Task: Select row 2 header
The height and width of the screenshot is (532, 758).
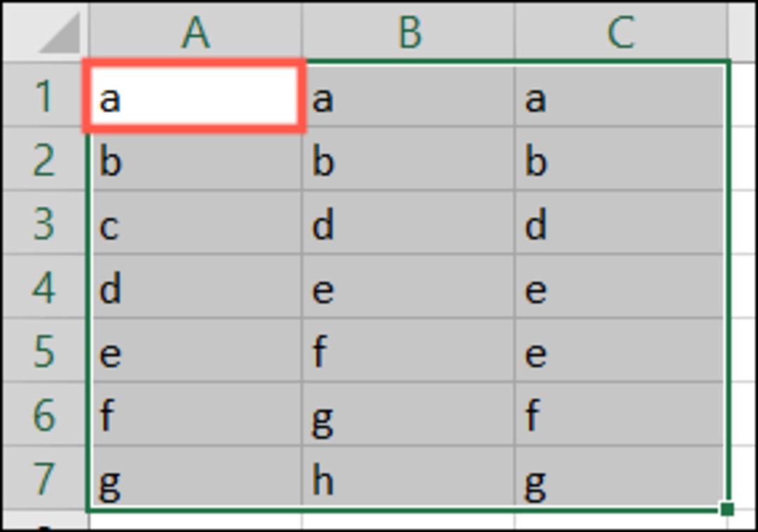Action: tap(44, 159)
